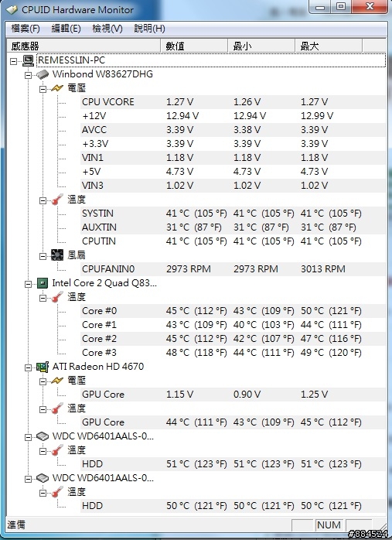Select the Core #0 temperature row

(233, 311)
